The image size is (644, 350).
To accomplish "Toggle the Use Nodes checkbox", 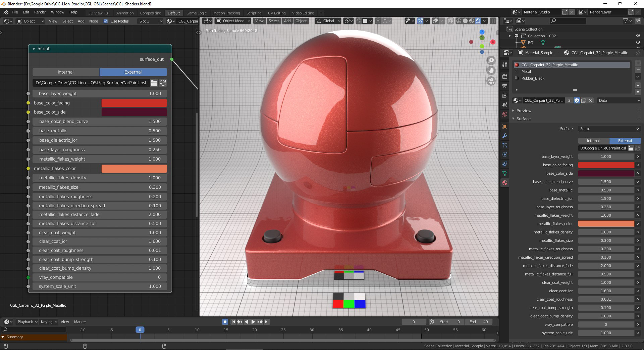I will click(x=106, y=21).
